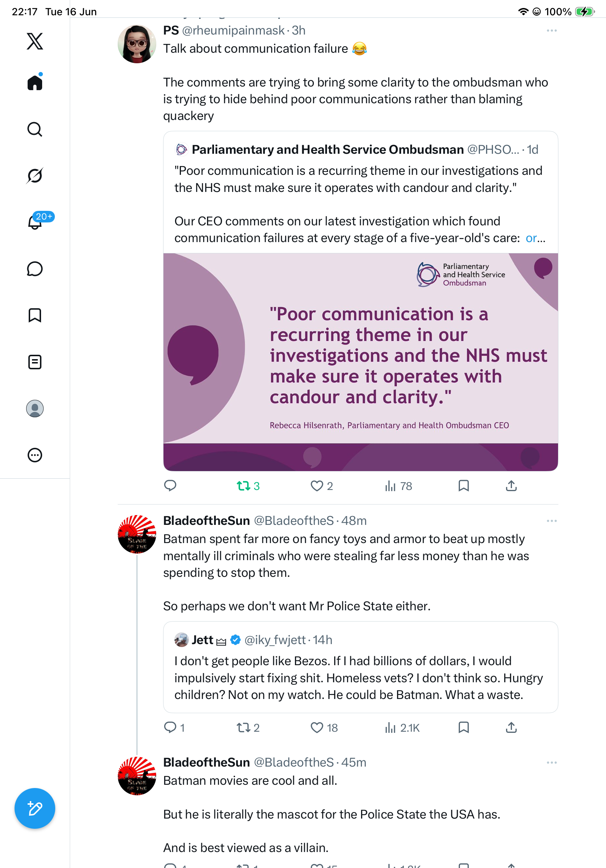Share the BladeoftheSun 48m post

[x=511, y=727]
